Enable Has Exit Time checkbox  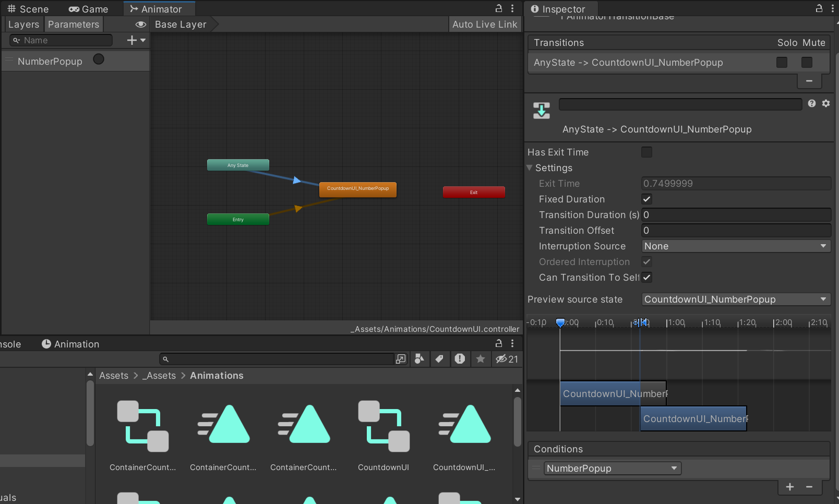[646, 152]
